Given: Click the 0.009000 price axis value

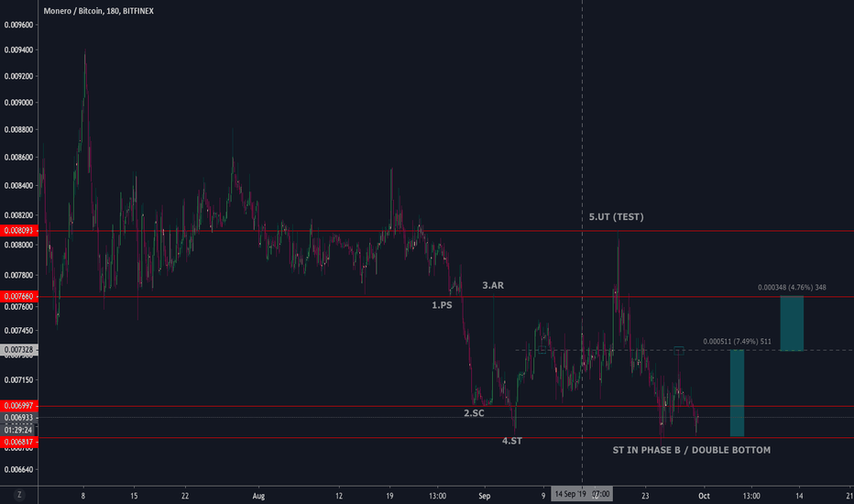Looking at the screenshot, I should (18, 103).
